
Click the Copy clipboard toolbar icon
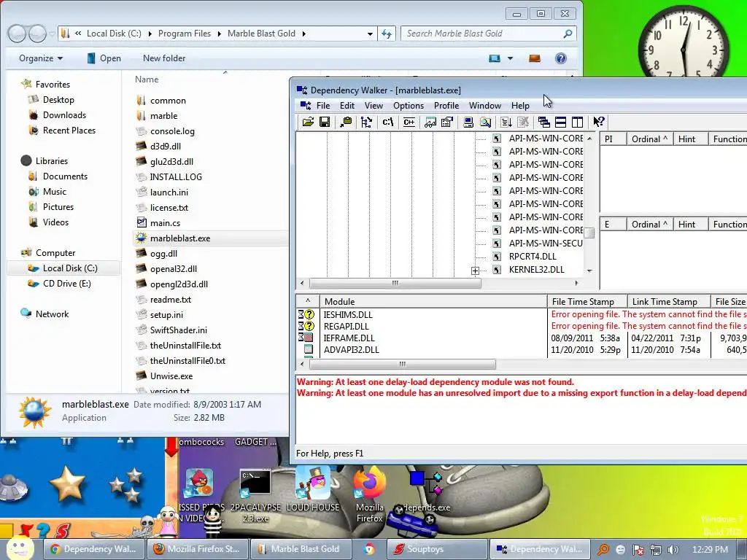coord(347,122)
